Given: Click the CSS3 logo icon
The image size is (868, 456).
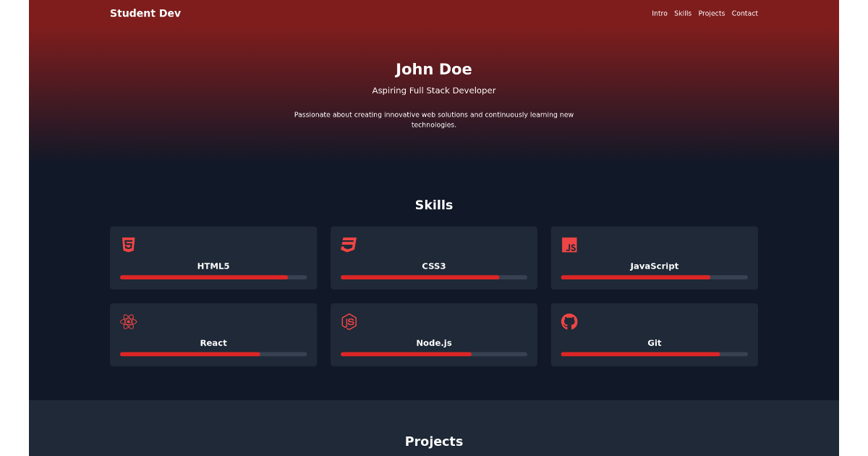Looking at the screenshot, I should click(349, 245).
